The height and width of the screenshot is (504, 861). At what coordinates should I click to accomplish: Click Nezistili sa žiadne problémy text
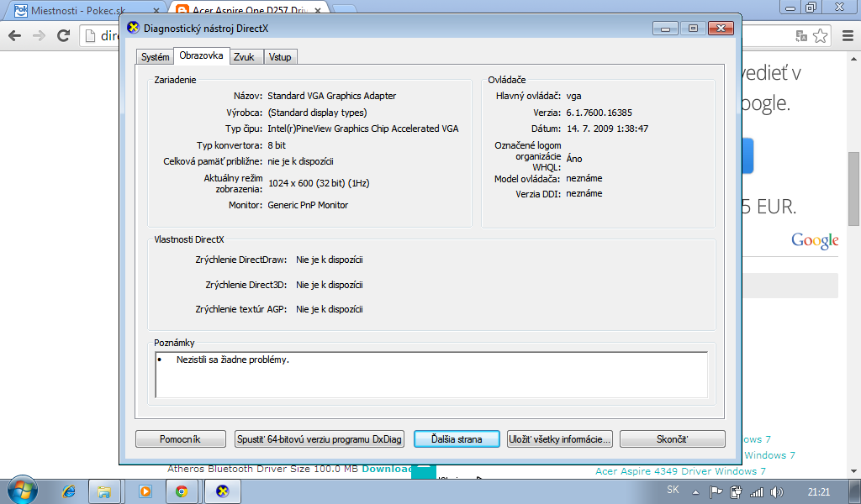233,360
